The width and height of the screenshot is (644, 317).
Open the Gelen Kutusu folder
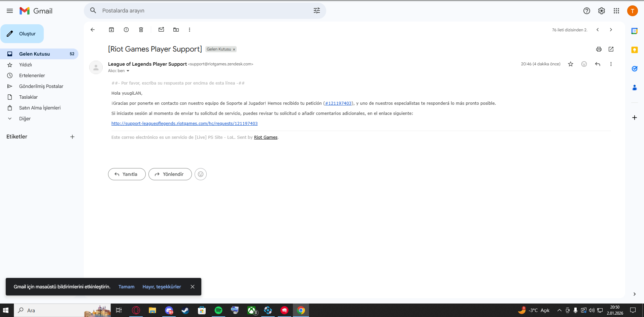[39, 54]
